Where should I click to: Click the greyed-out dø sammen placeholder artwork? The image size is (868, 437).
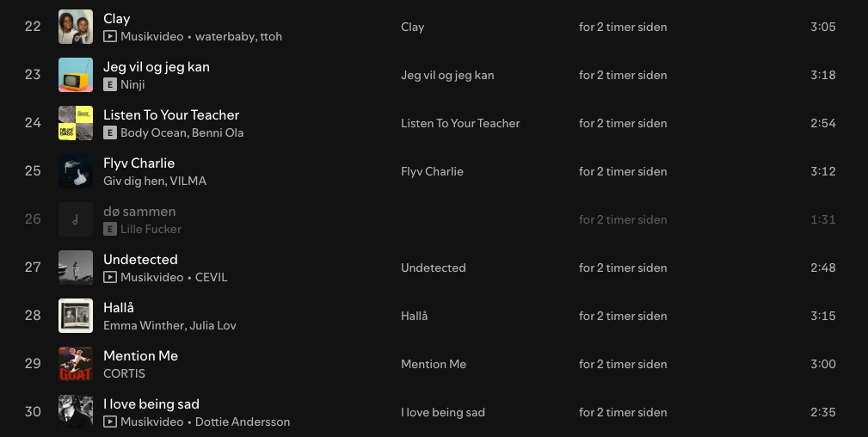76,219
